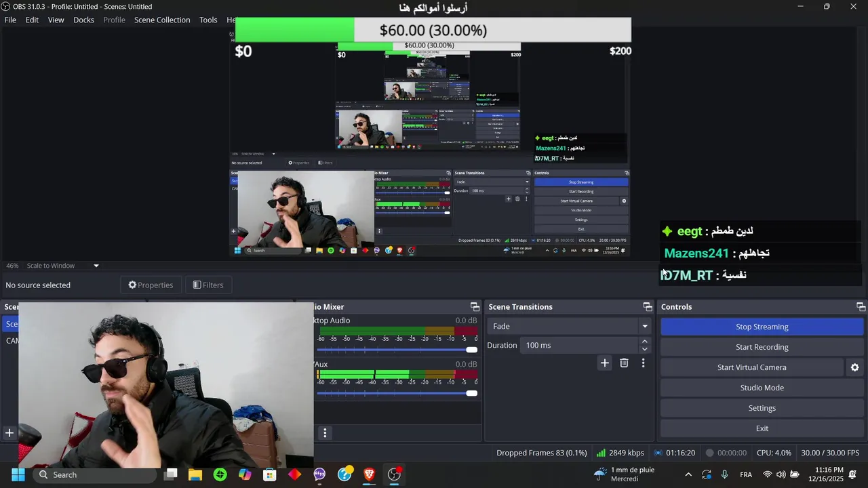
Task: Click the 00:00:00 recording timer
Action: point(726,453)
